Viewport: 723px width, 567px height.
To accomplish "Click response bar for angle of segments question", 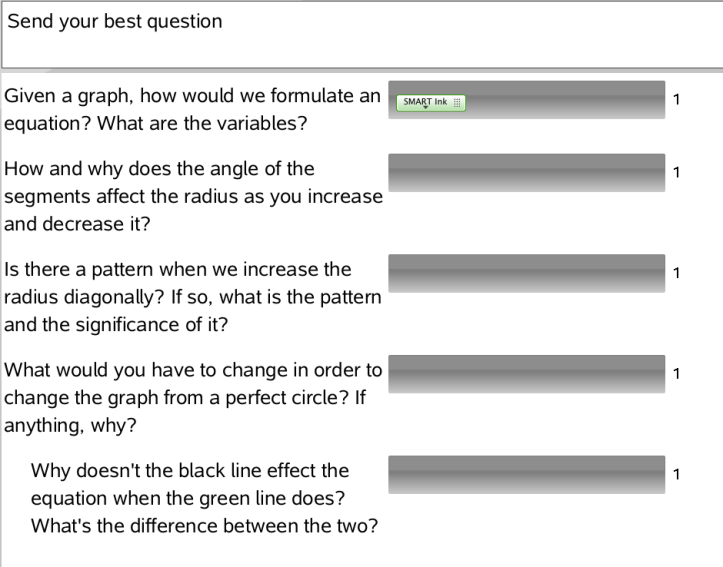I will [526, 173].
